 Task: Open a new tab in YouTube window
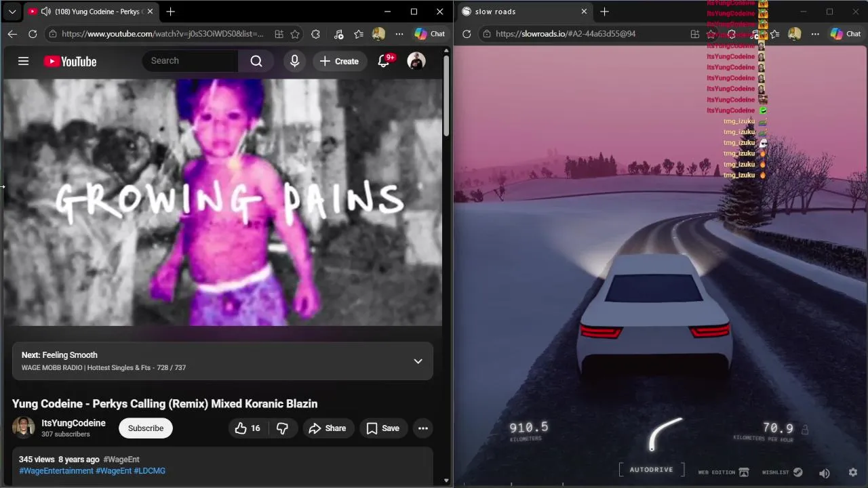tap(170, 12)
